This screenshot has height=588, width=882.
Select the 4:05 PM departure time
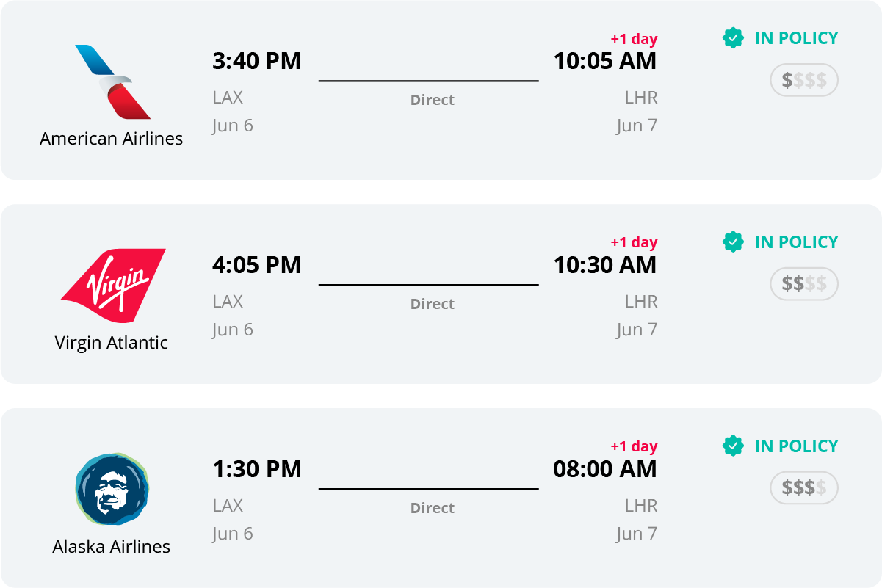[257, 265]
